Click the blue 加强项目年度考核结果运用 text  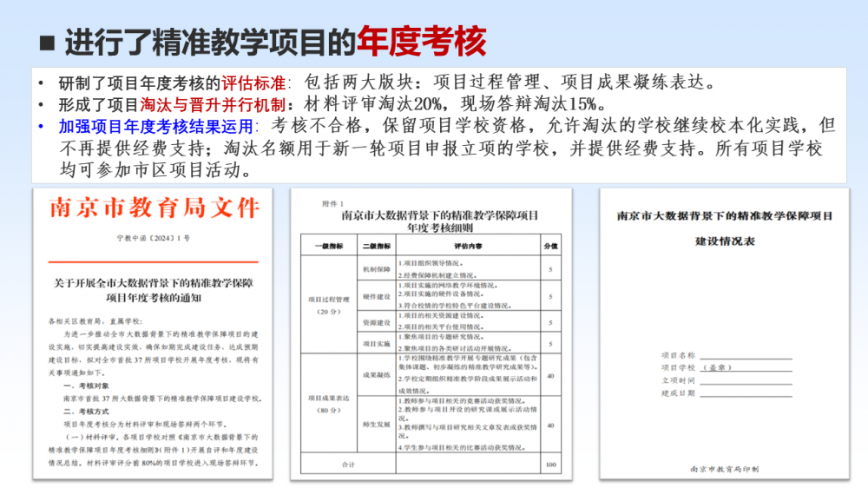(x=154, y=126)
